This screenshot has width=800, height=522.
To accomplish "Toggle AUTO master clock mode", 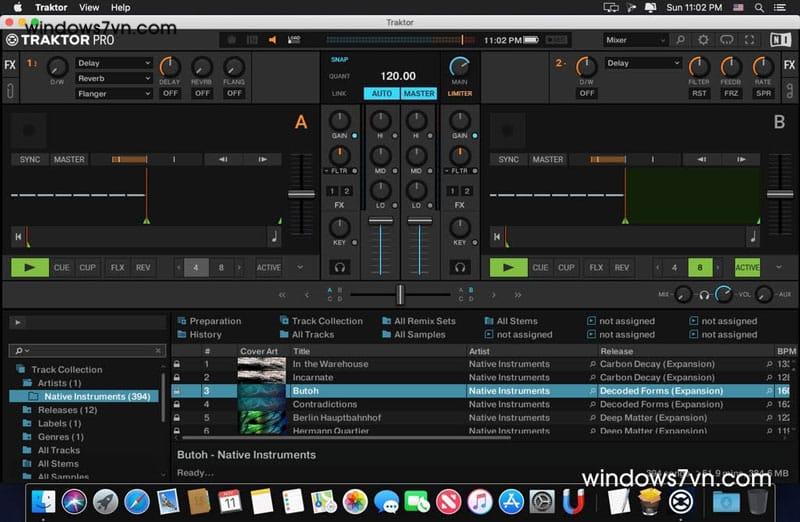I will point(382,93).
